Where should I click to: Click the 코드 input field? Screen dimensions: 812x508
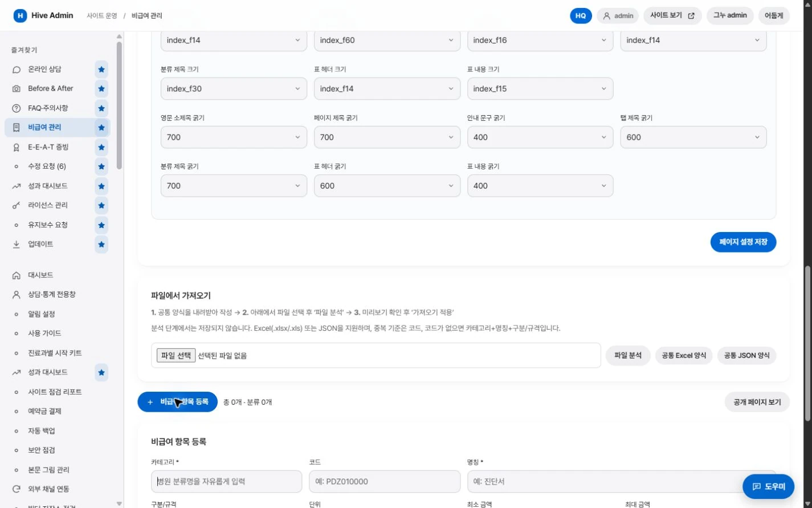[385, 482]
